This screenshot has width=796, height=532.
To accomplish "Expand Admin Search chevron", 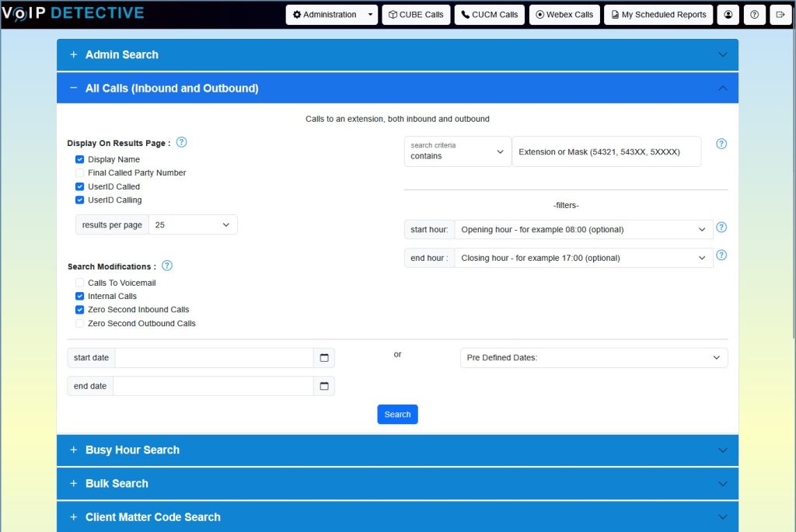I will (722, 54).
